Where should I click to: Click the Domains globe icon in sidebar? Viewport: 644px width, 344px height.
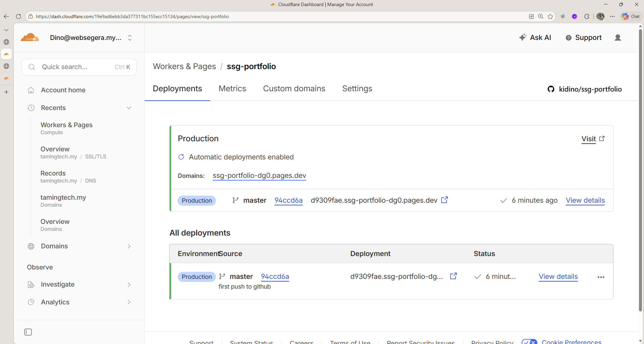(x=31, y=246)
